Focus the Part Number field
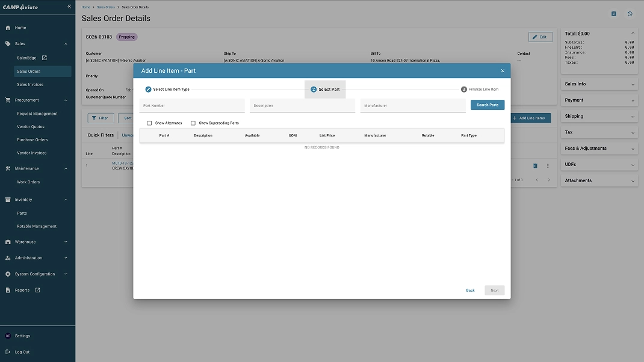 click(192, 105)
